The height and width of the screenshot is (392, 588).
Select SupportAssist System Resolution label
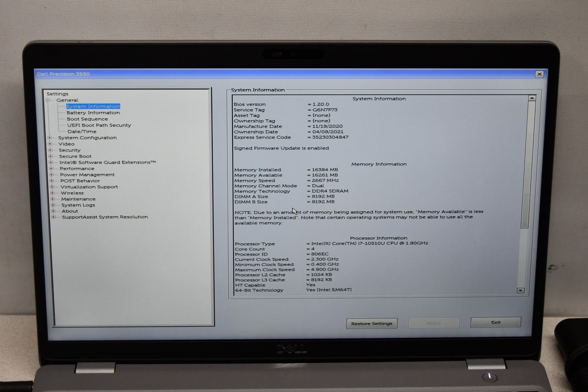coord(105,217)
